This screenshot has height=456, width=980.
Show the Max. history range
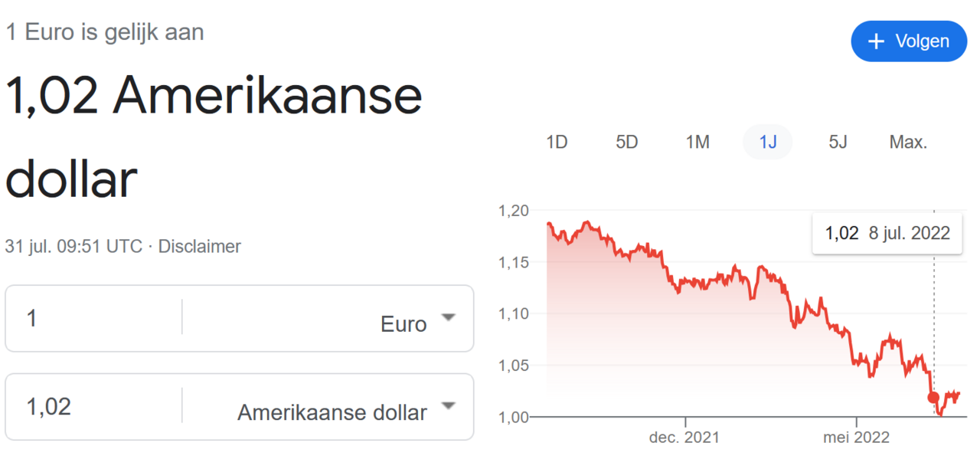click(908, 142)
